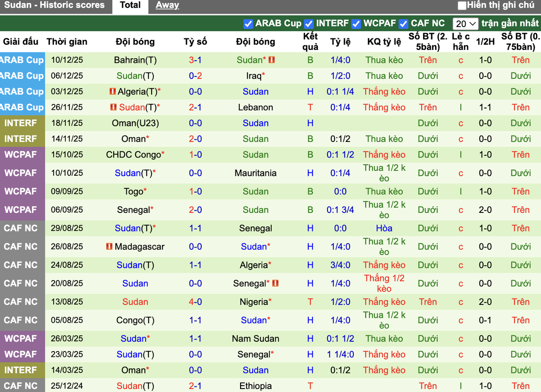Open the Congo(T) team link
The width and height of the screenshot is (541, 392).
click(x=135, y=320)
